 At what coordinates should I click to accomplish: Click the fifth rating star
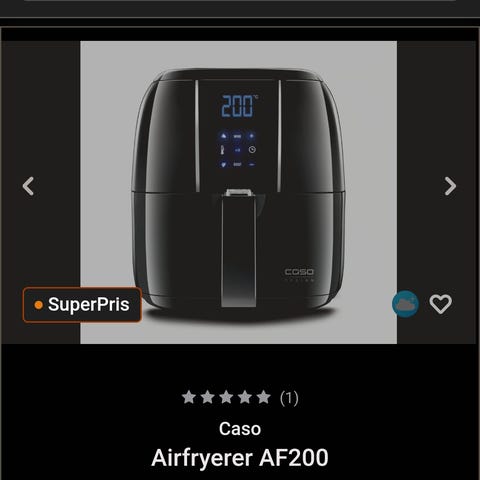pos(264,397)
